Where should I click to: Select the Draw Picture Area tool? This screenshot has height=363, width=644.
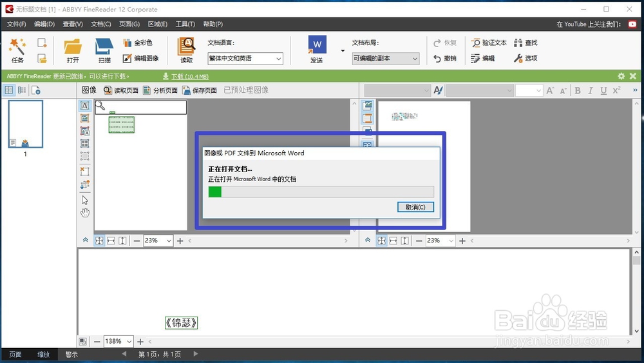84,119
